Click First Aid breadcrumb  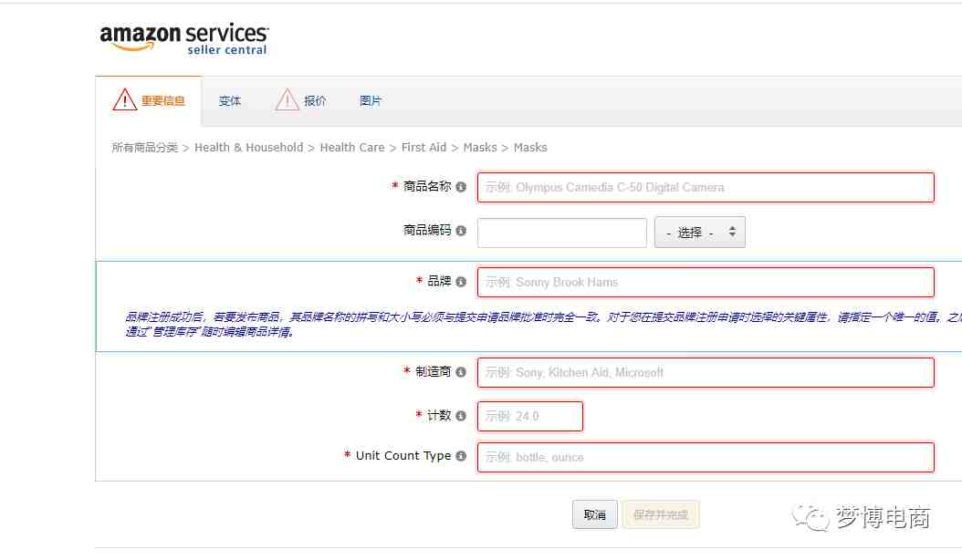coord(423,148)
